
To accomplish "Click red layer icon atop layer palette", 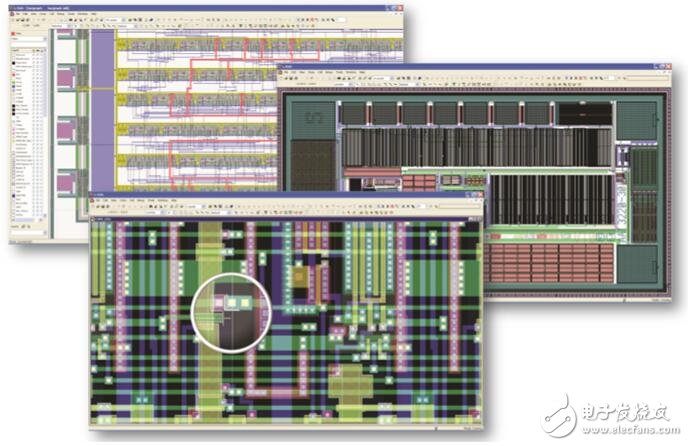I will coord(15,33).
